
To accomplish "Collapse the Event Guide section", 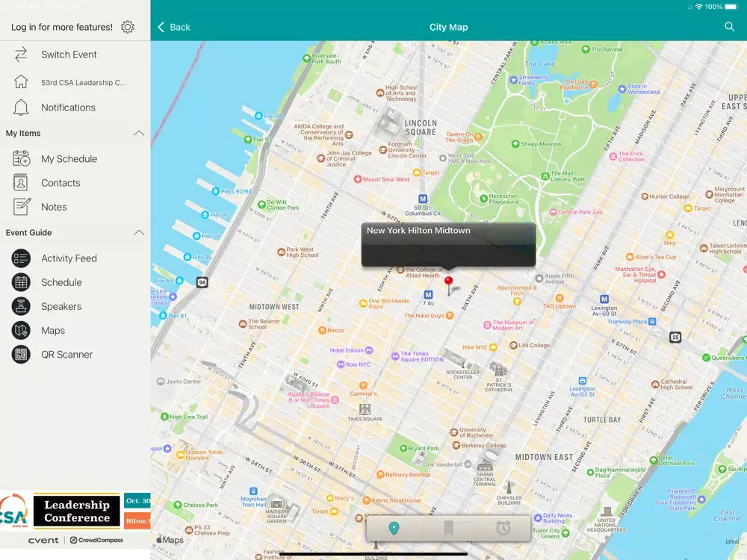I will click(x=139, y=233).
